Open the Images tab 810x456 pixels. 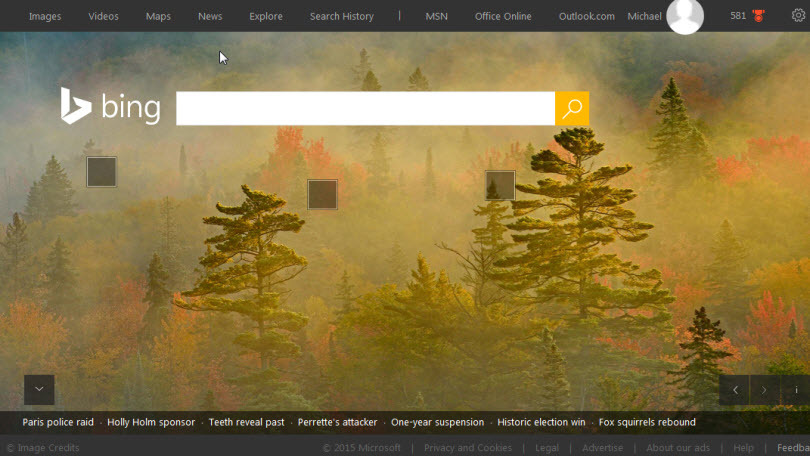pos(45,16)
